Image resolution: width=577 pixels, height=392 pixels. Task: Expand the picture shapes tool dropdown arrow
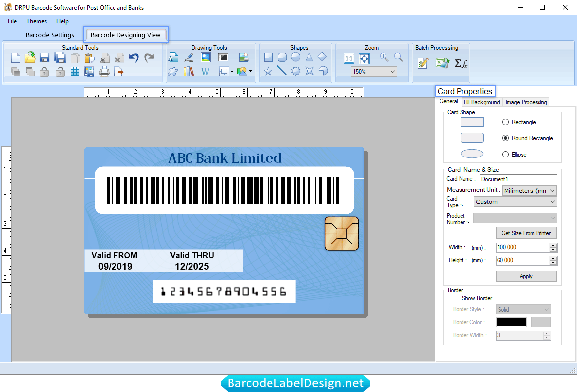click(251, 71)
